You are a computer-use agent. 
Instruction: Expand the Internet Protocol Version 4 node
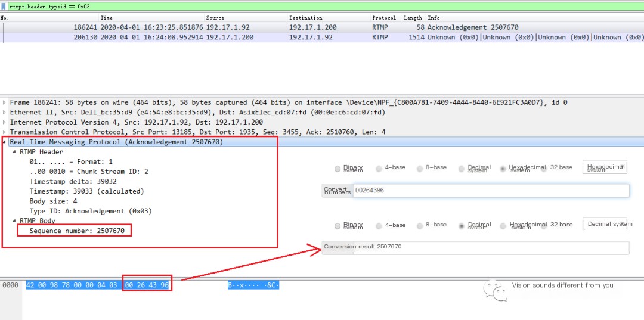5,122
